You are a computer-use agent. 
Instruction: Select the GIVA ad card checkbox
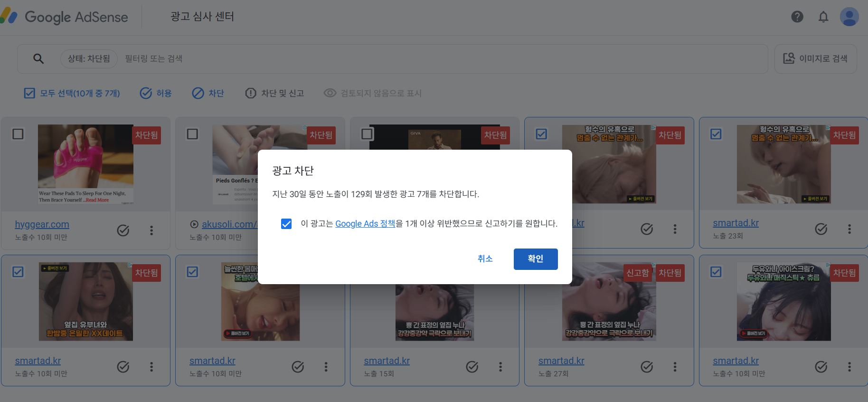(367, 134)
